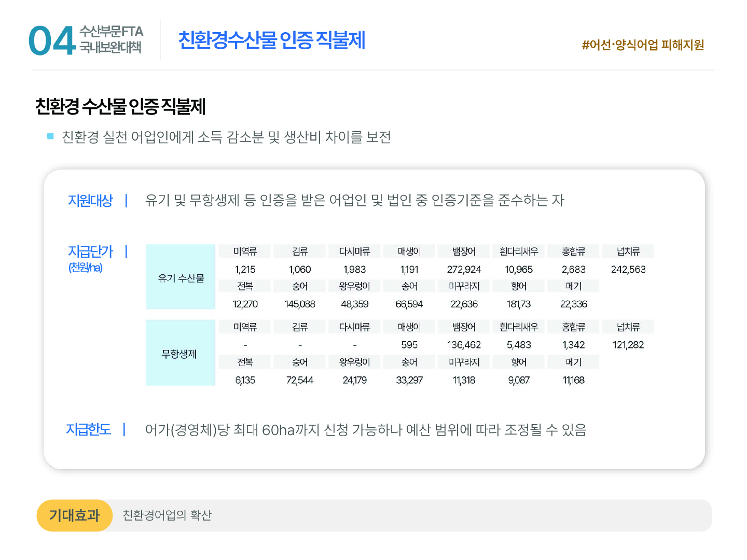
Task: Click the text "친환경어업의 확산"
Action: [167, 515]
